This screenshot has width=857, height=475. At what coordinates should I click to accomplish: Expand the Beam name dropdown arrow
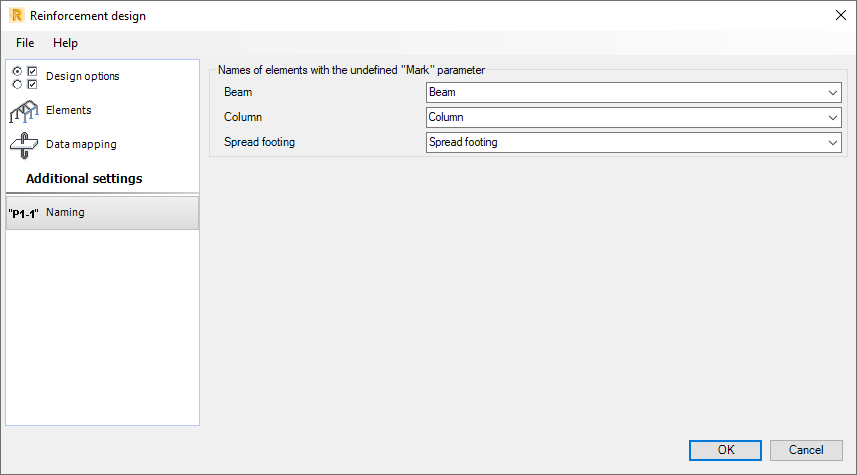(833, 93)
